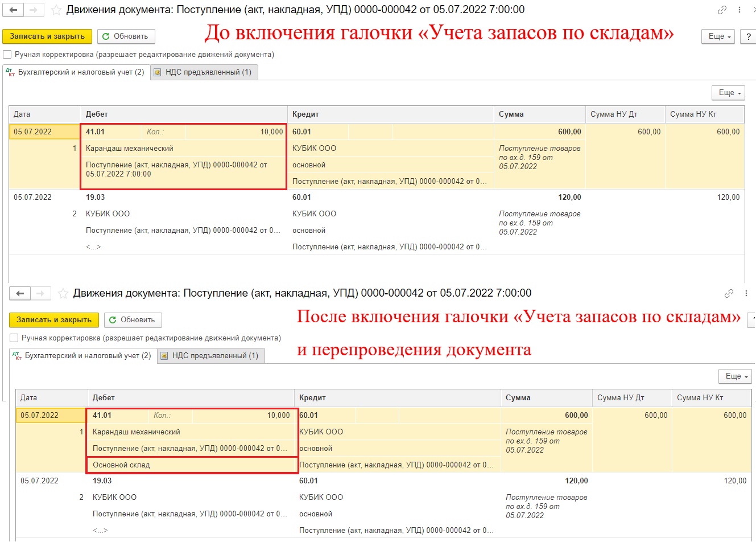The image size is (756, 546).
Task: Switch to 'НДС предъявленный (1)' tab in upper window
Action: 204,72
